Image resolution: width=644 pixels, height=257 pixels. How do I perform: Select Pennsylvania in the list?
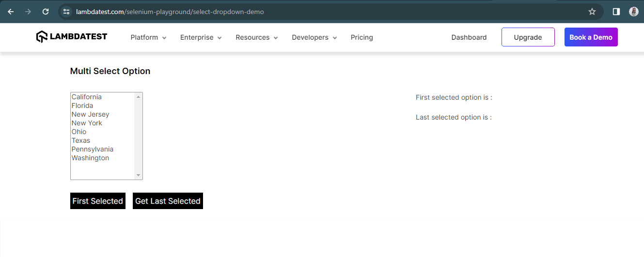point(103,149)
